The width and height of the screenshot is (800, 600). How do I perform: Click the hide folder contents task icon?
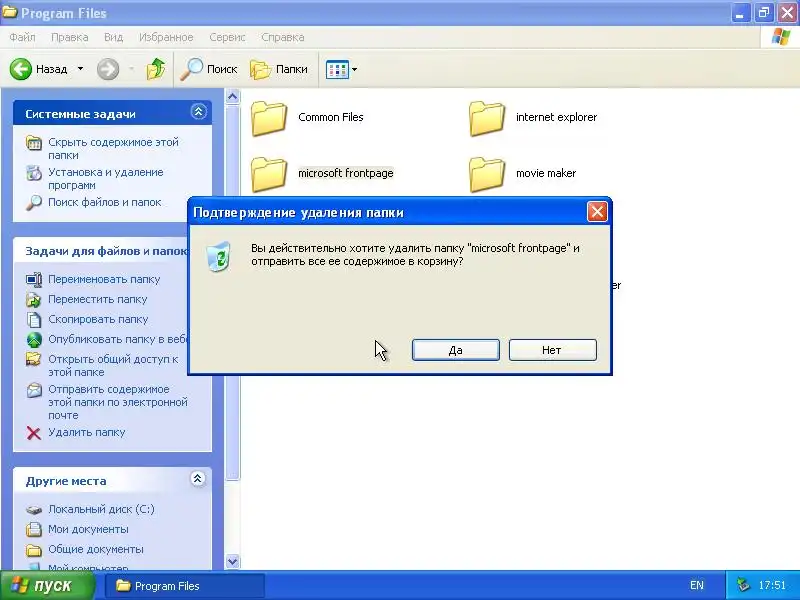pos(34,143)
